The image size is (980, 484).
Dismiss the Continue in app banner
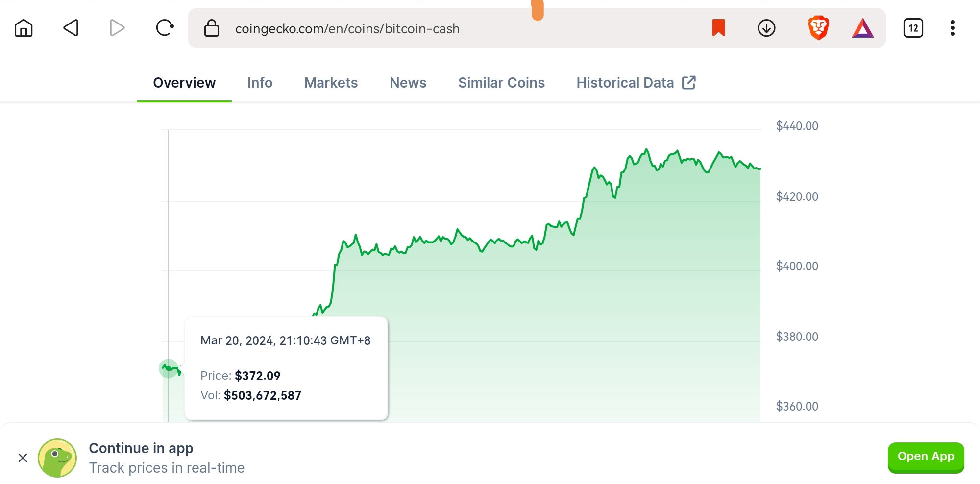(23, 458)
